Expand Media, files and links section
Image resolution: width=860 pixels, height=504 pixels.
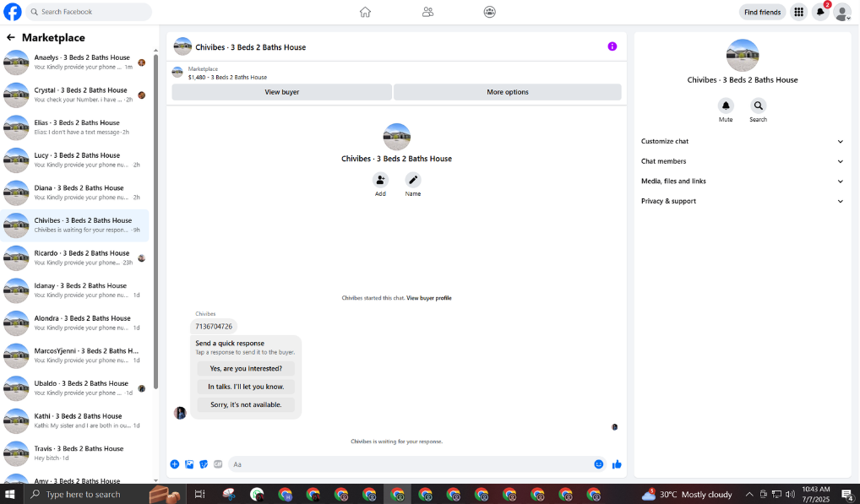tap(742, 182)
